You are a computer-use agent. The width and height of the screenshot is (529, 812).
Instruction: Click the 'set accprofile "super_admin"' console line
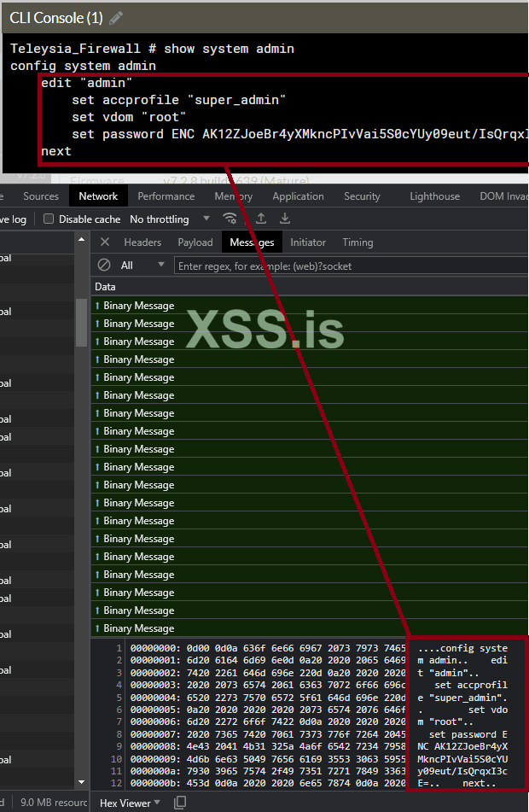[178, 99]
